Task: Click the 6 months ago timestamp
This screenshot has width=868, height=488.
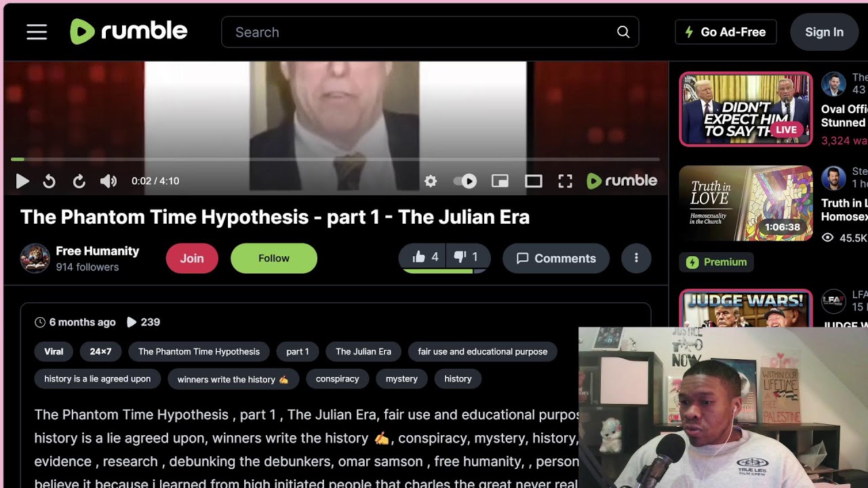Action: (x=75, y=323)
